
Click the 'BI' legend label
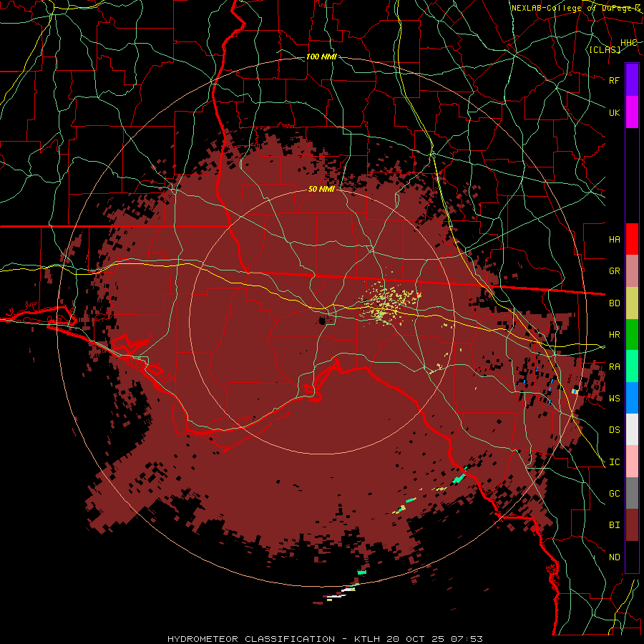coord(614,525)
